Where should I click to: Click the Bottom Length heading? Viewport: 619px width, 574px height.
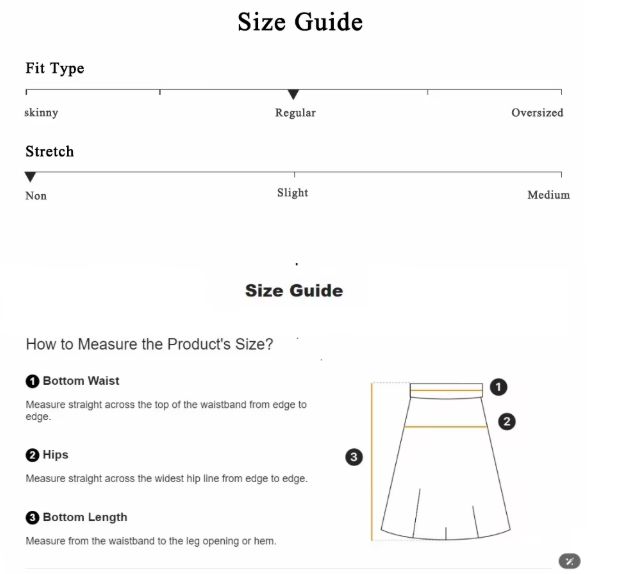tap(85, 517)
